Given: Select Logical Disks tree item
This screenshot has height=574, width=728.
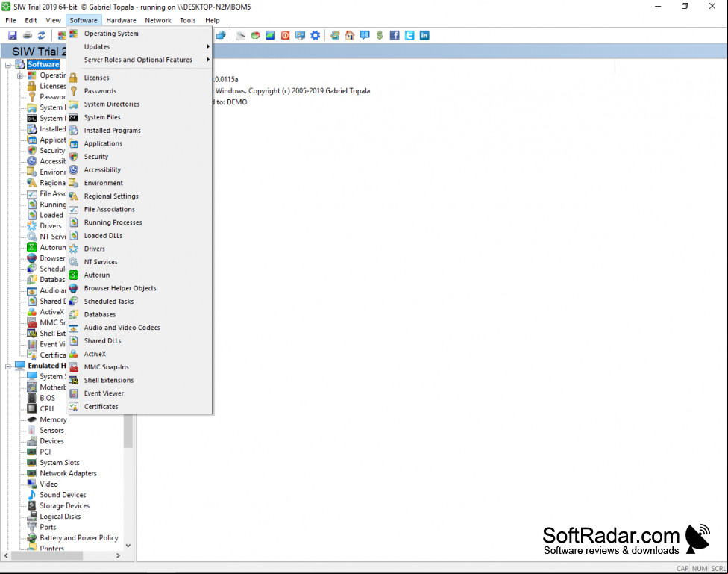Looking at the screenshot, I should coord(60,517).
